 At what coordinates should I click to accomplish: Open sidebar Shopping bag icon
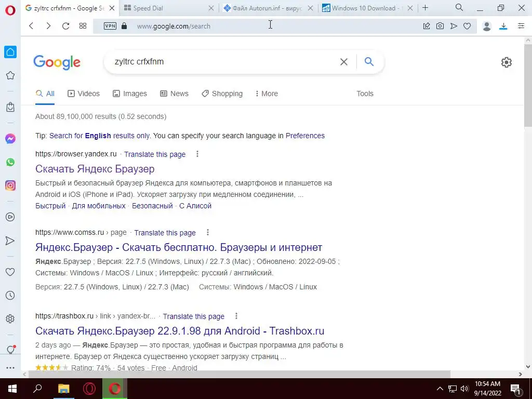(x=10, y=107)
